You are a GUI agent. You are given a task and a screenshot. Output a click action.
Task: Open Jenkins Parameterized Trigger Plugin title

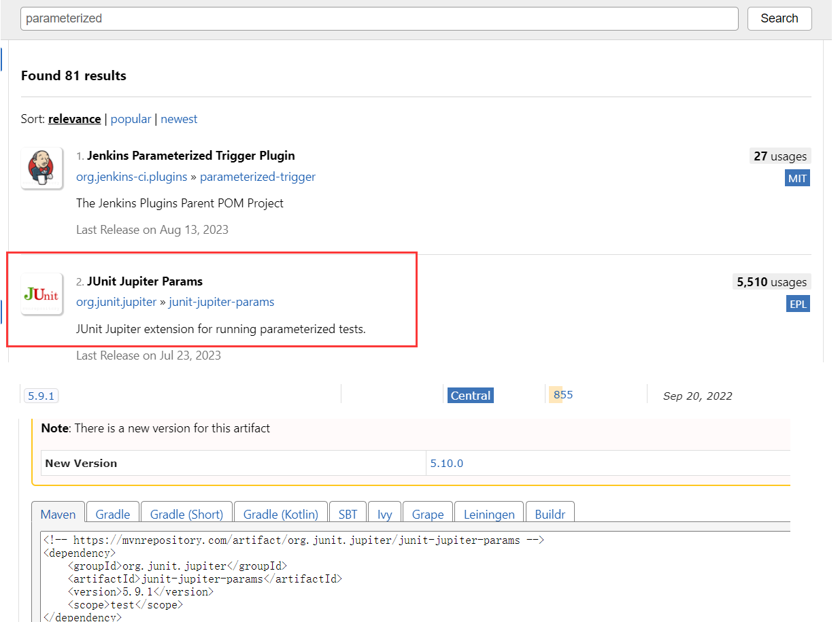[x=190, y=156]
